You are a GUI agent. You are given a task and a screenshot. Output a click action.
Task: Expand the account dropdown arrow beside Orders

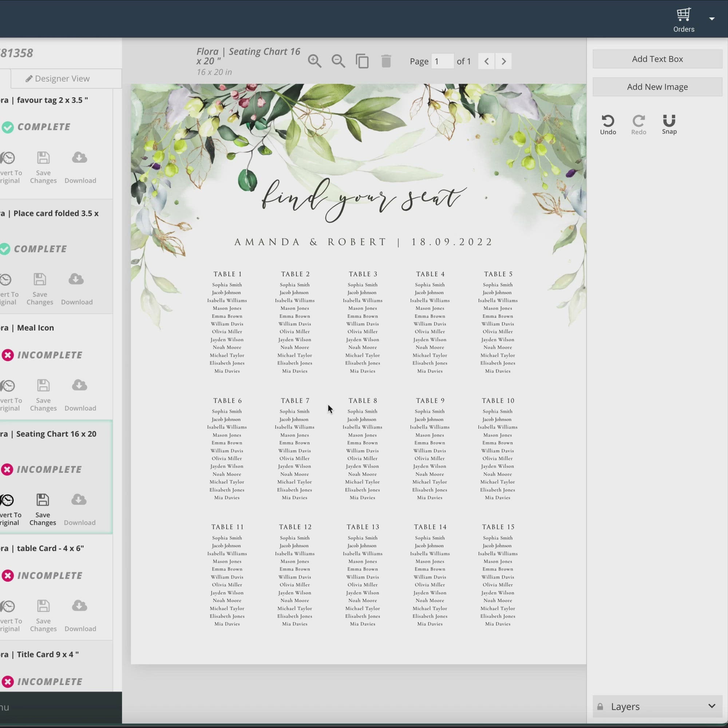(x=712, y=19)
